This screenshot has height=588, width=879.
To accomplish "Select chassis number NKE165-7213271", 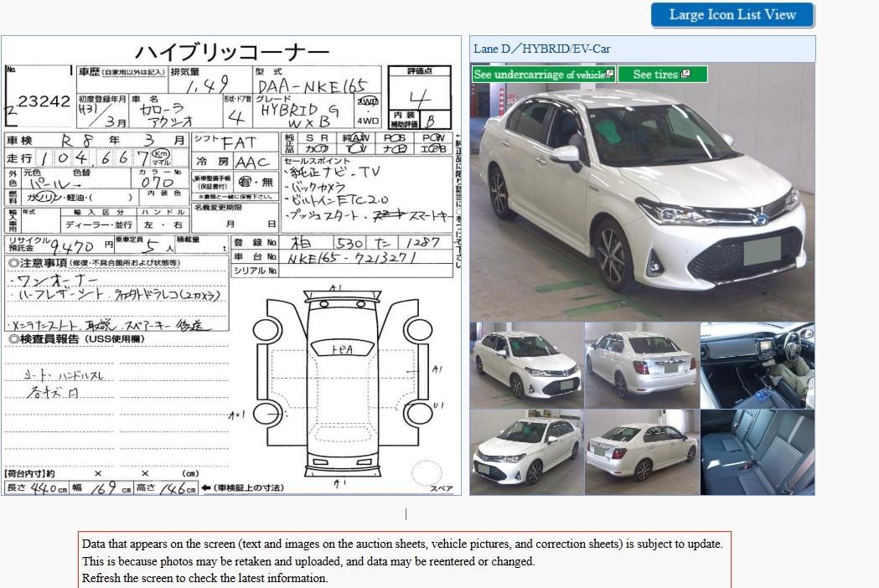I will [x=352, y=257].
